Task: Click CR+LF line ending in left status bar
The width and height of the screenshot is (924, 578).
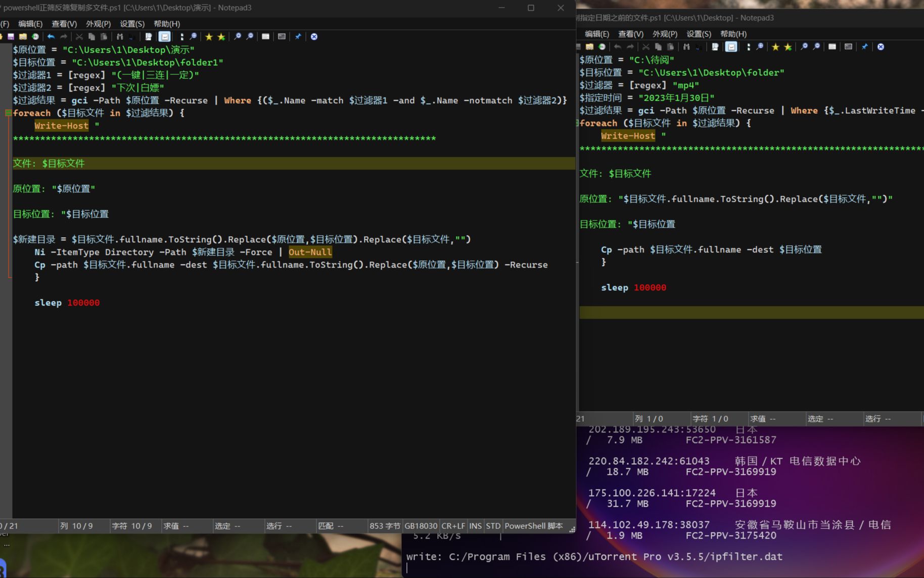Action: pos(453,526)
